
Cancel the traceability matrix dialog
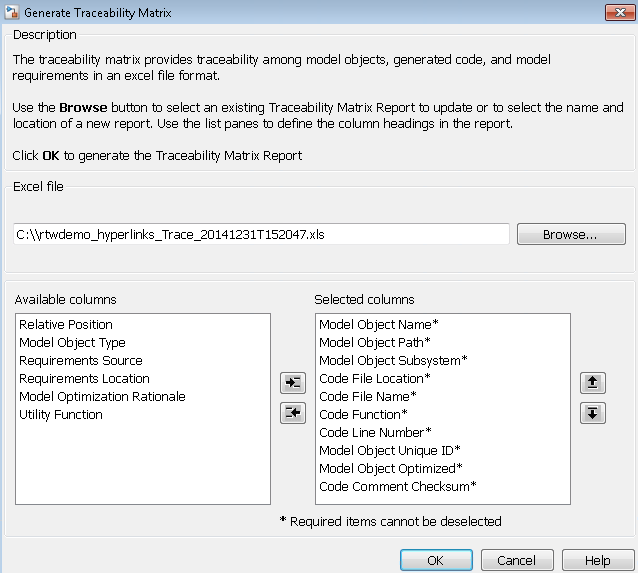pyautogui.click(x=516, y=560)
